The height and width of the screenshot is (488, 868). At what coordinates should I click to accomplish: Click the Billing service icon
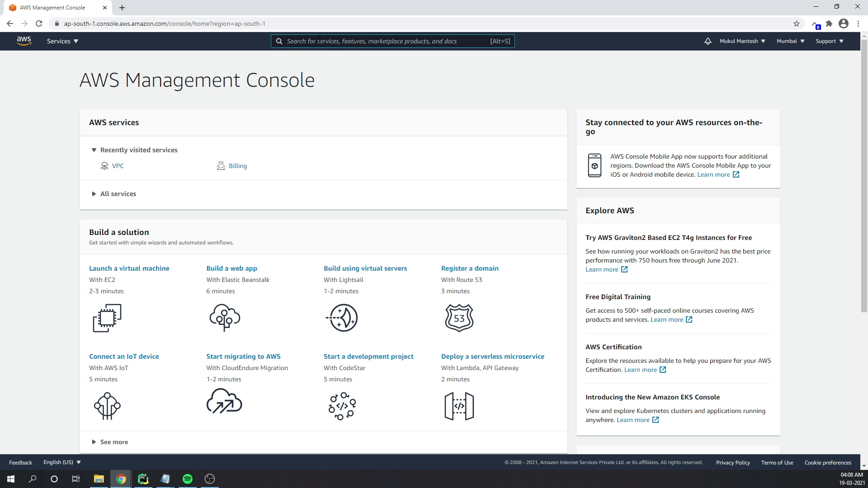click(221, 165)
